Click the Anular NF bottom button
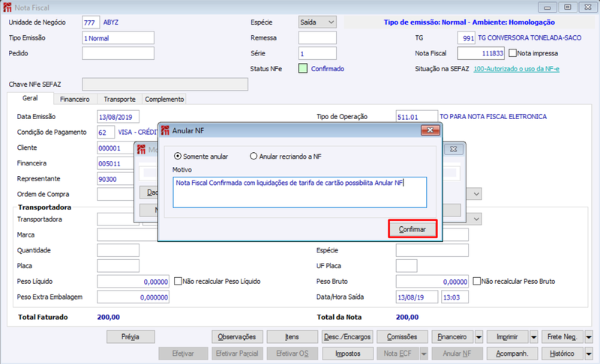 point(457,354)
